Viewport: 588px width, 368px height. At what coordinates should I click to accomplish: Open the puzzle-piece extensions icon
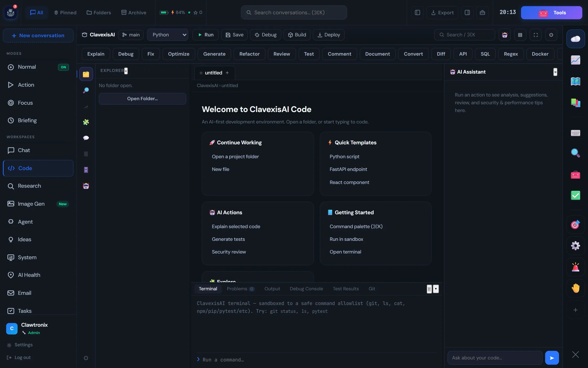click(86, 122)
